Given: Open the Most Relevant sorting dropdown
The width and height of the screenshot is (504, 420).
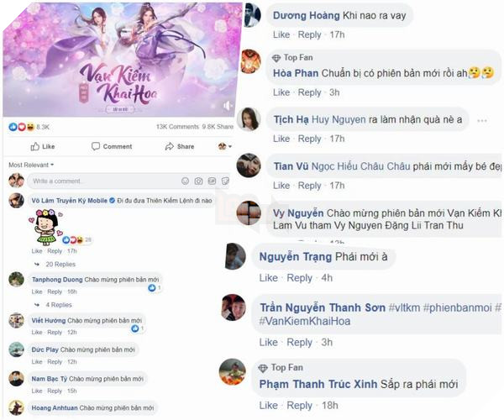Looking at the screenshot, I should coord(31,165).
